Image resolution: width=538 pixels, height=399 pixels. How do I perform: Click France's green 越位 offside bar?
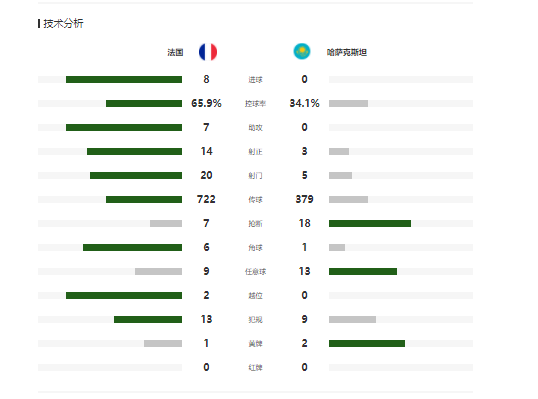click(124, 296)
